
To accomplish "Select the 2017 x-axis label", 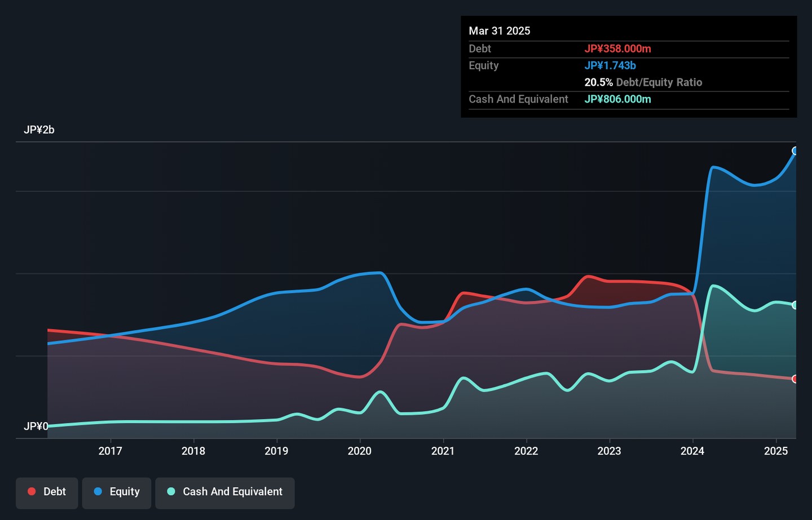I will point(110,451).
